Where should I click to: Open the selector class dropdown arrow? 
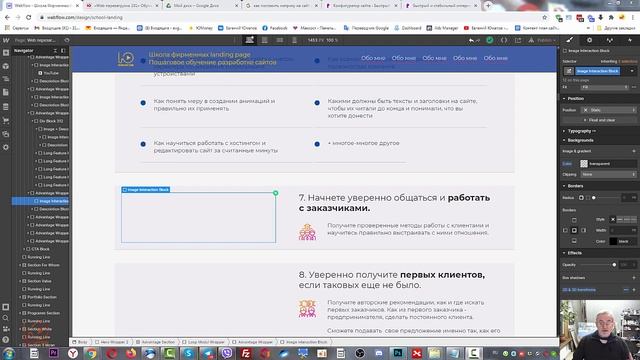(632, 71)
